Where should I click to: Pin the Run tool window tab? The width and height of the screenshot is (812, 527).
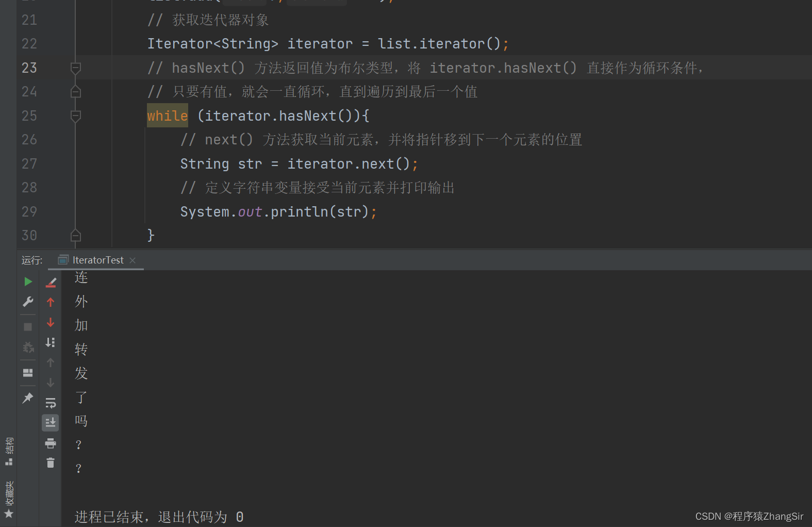pos(28,398)
